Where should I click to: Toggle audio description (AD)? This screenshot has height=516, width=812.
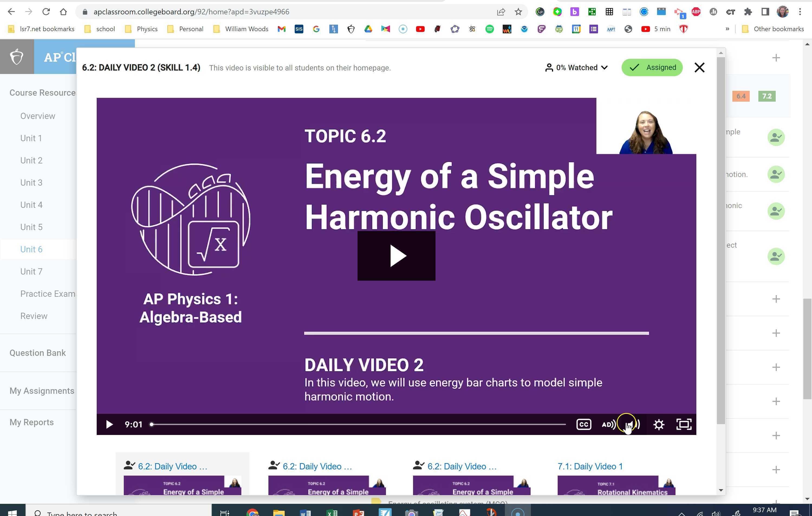point(609,425)
